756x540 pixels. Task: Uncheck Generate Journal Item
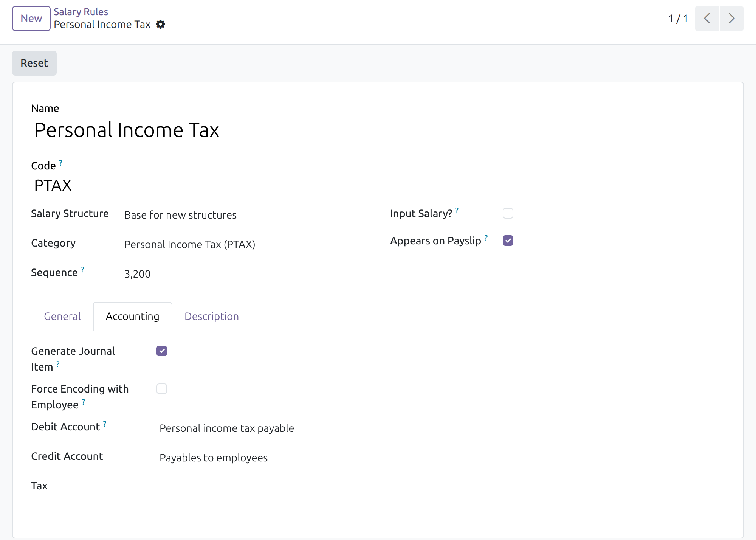[162, 351]
